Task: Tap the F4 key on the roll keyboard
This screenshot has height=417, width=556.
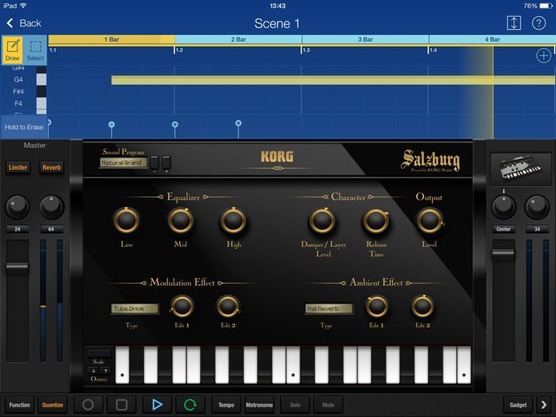Action: 41,103
